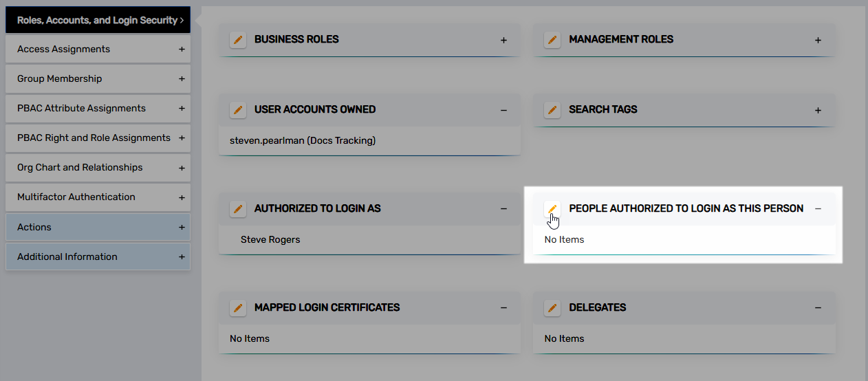Click the Mapped Login Certificates pencil icon

click(x=238, y=308)
